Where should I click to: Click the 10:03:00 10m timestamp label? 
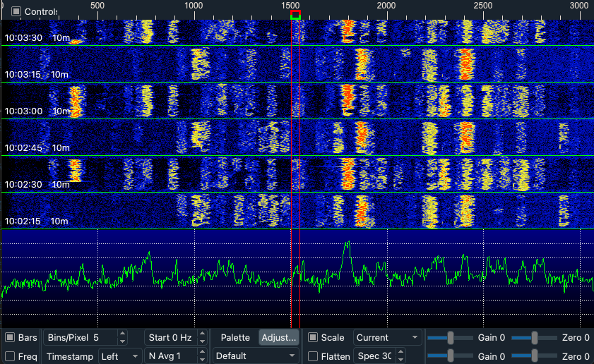[x=37, y=111]
